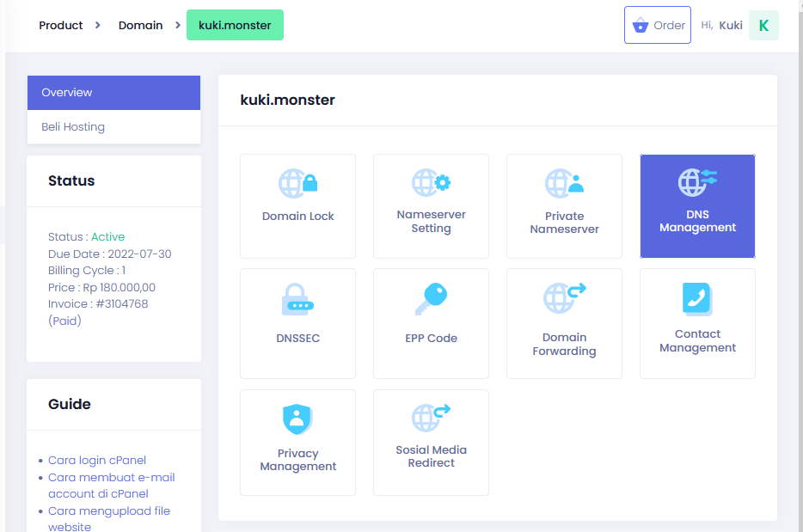Open DNS Management tile icon
803x532 pixels.
(697, 181)
